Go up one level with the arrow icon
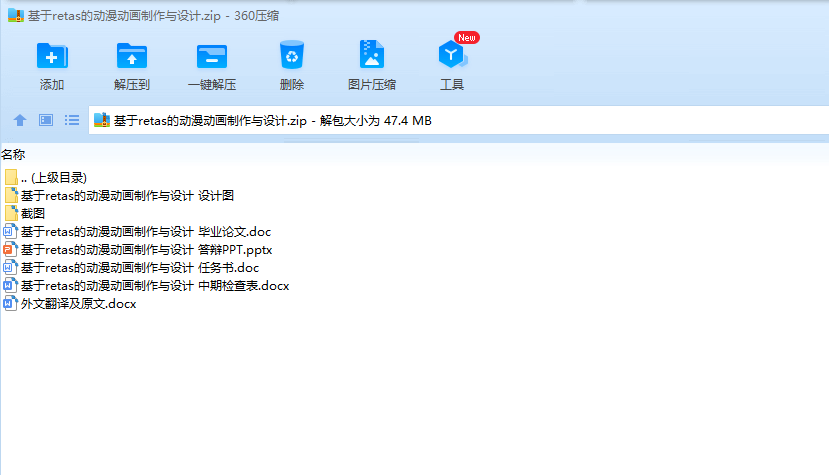Screen dimensions: 829x475 [x=20, y=120]
